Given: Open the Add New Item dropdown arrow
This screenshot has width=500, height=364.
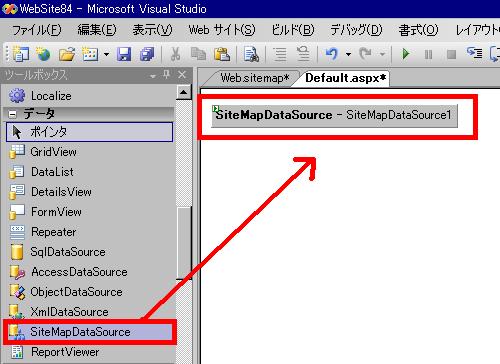Looking at the screenshot, I should click(x=106, y=54).
